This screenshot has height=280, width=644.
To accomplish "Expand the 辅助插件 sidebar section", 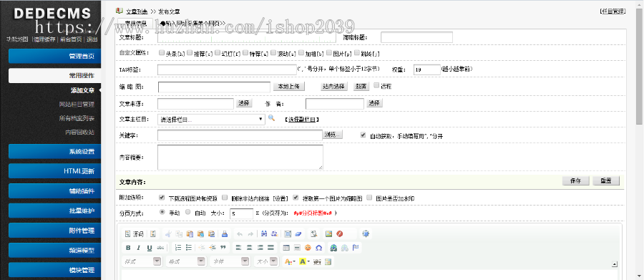I will [x=54, y=190].
